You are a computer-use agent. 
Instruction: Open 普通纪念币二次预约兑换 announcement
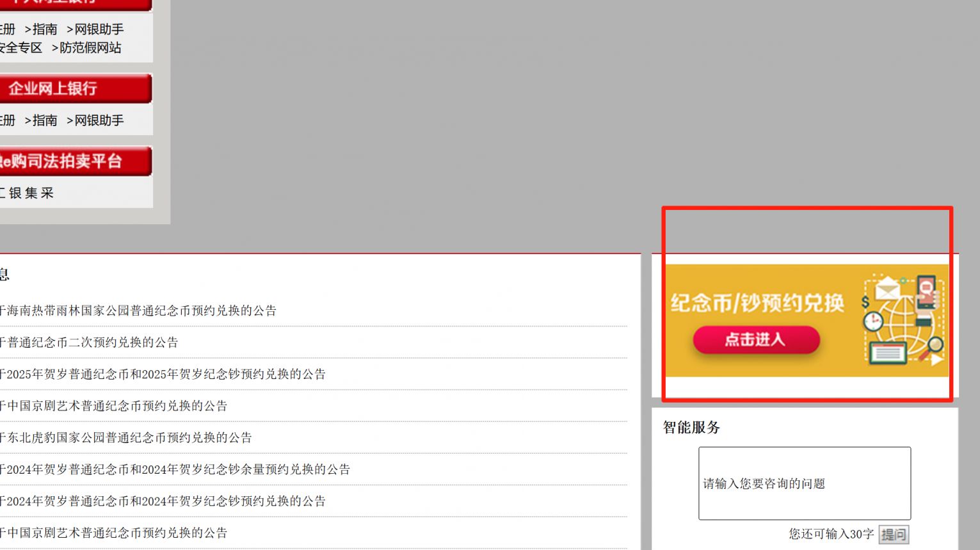tap(90, 343)
